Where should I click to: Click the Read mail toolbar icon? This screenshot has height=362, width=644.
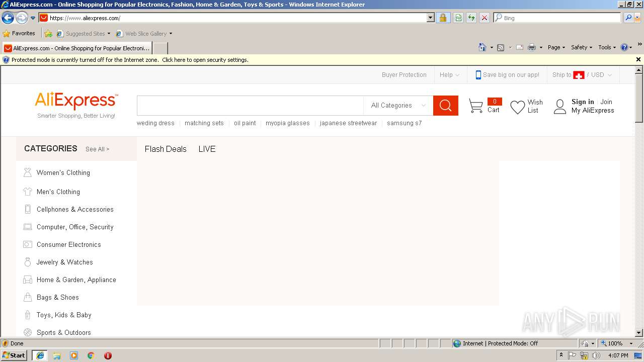(520, 47)
